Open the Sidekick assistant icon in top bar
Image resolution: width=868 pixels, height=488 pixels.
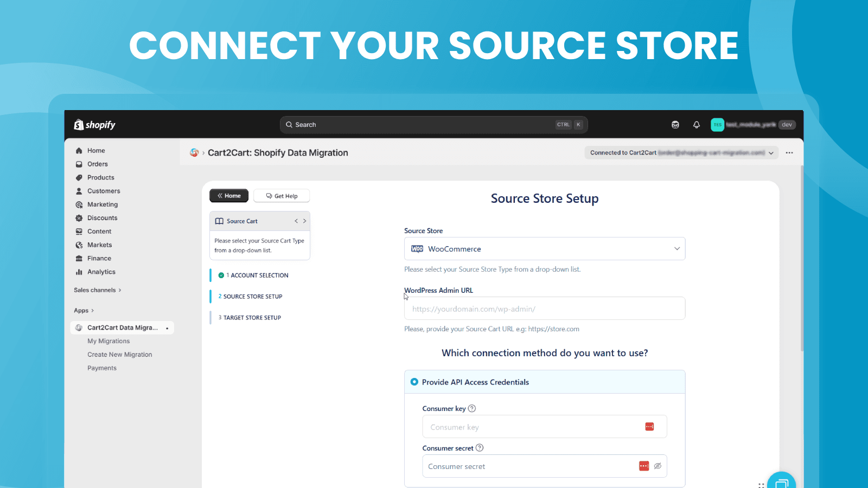pyautogui.click(x=675, y=125)
